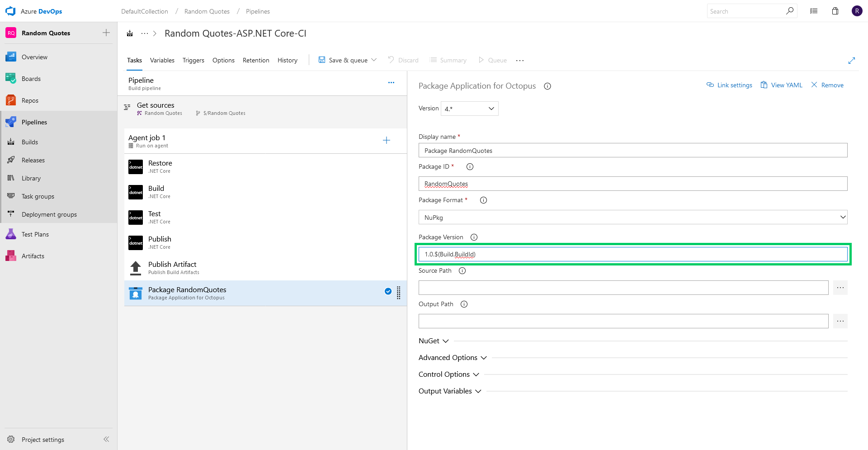Click the Azure DevOps logo icon

(10, 11)
